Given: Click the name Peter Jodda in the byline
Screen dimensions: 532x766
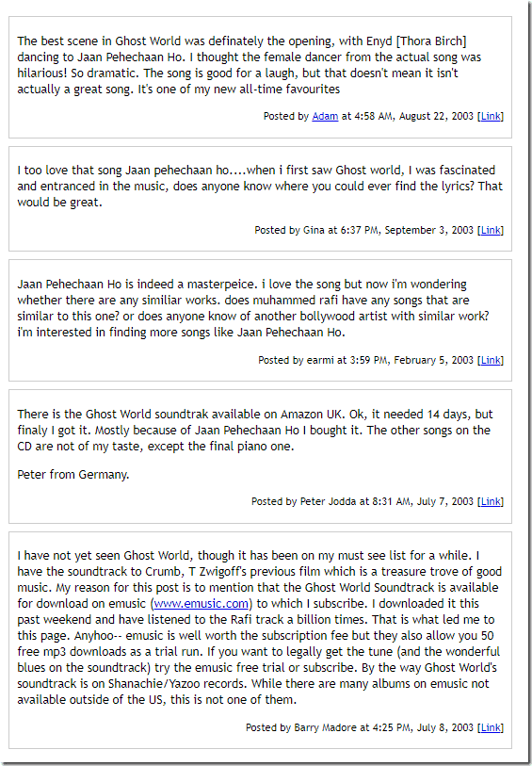Looking at the screenshot, I should click(328, 501).
